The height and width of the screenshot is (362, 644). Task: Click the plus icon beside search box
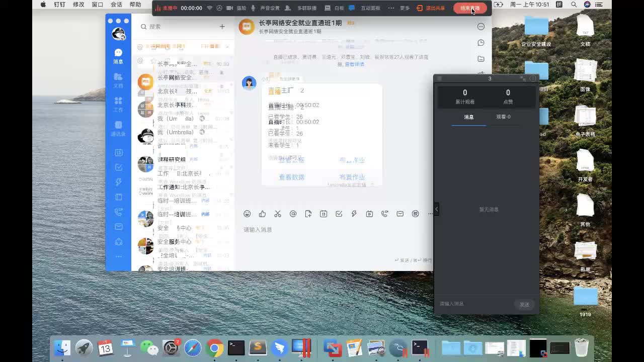[x=222, y=27]
